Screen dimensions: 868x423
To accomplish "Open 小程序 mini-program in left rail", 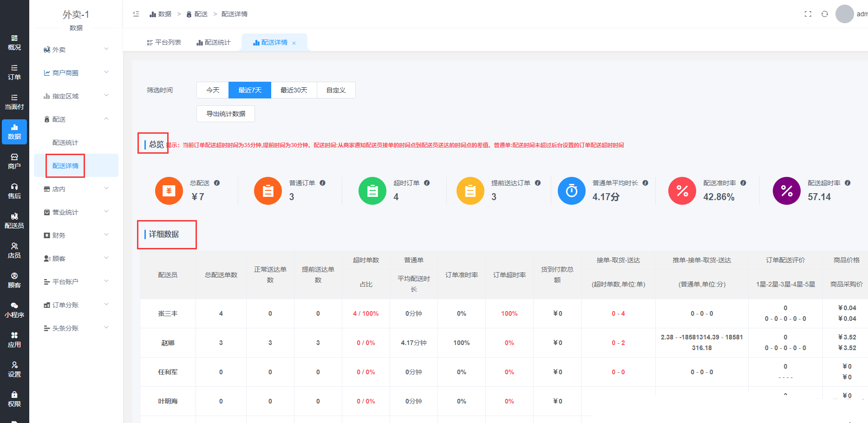I will (x=14, y=310).
